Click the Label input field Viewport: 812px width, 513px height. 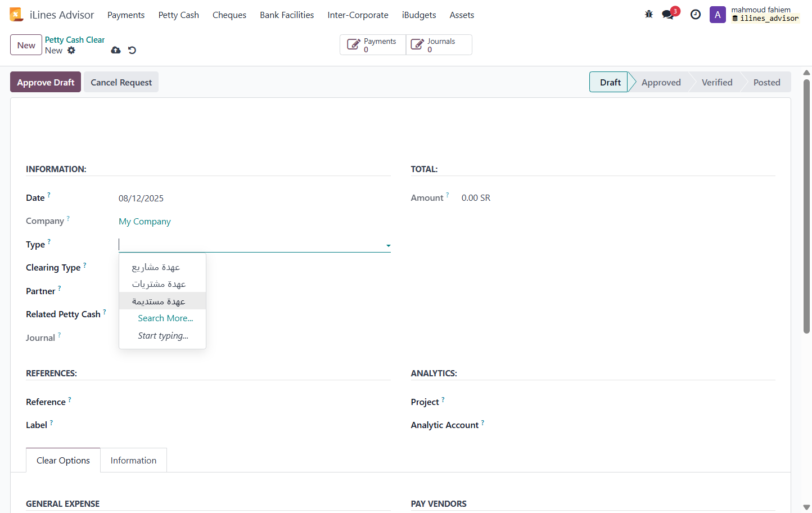tap(254, 425)
